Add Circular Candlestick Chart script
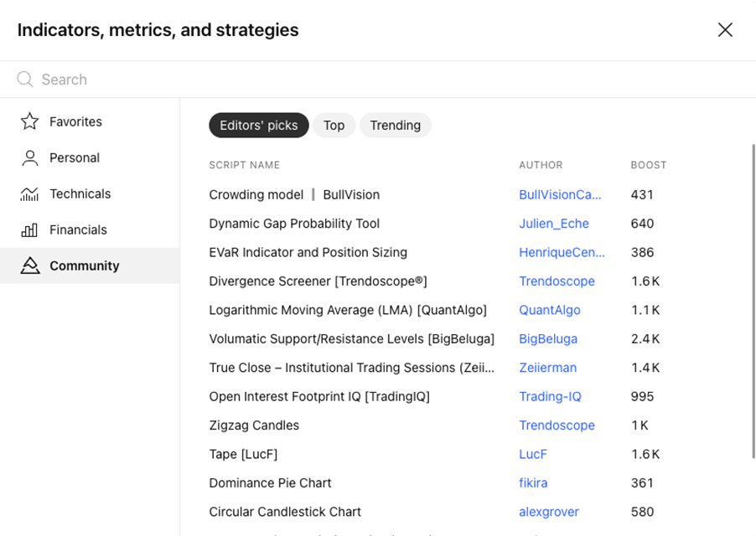Screen dimensions: 756x536 285,512
